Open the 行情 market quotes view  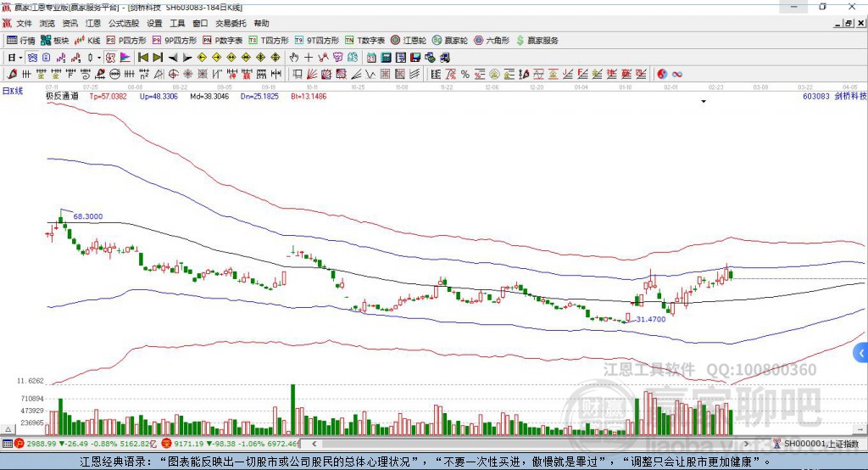[21, 41]
